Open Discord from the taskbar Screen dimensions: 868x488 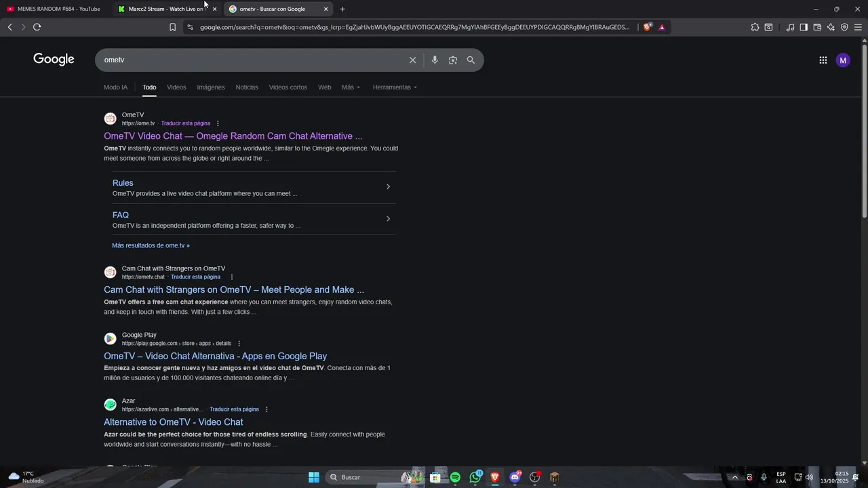click(515, 477)
